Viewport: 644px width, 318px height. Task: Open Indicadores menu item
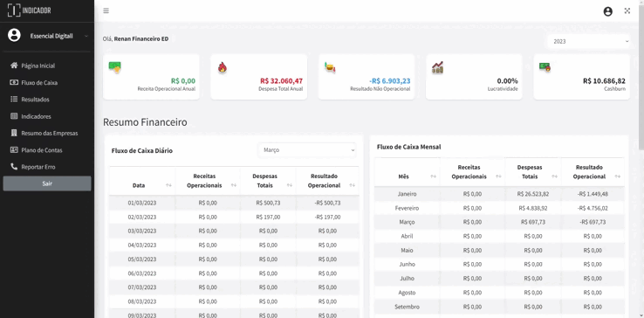tap(36, 116)
